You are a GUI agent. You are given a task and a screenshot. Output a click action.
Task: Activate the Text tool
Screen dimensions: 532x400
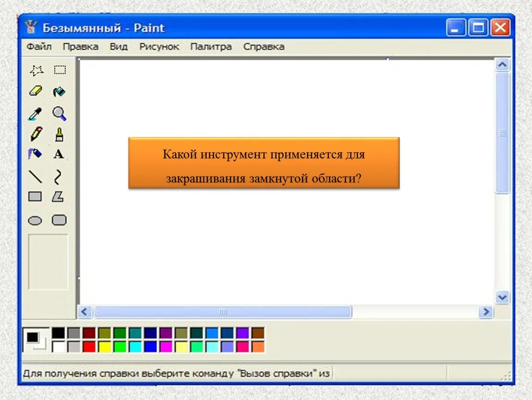58,154
